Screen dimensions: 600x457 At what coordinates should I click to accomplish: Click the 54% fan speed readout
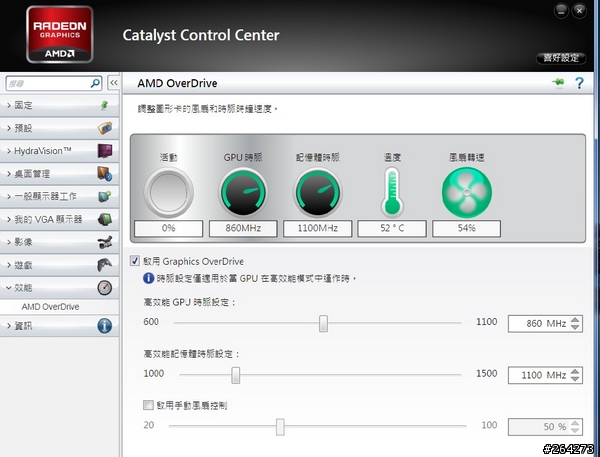pyautogui.click(x=466, y=228)
